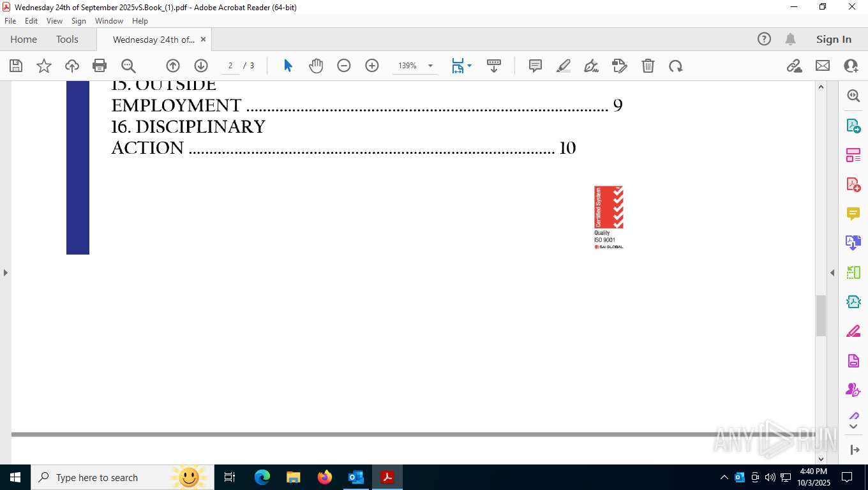Screen dimensions: 868x490
Task: Open Microsoft Edge from taskbar
Action: pyautogui.click(x=262, y=477)
